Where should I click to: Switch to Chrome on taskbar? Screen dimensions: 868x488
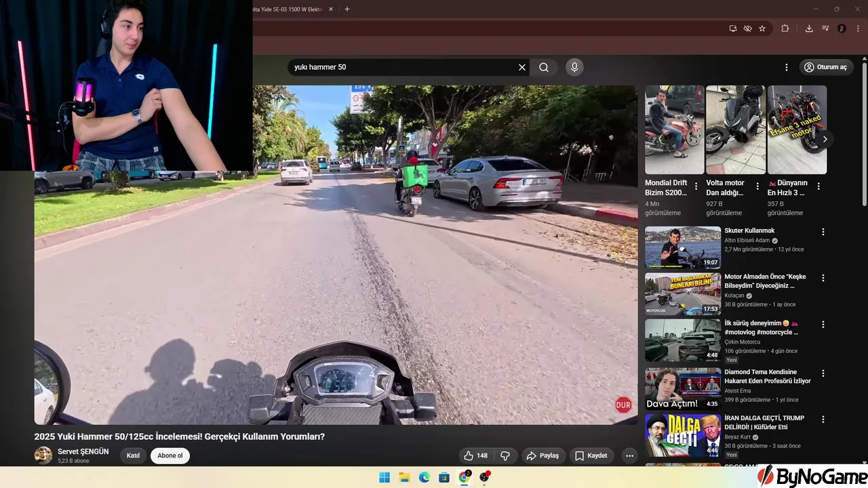tap(465, 477)
